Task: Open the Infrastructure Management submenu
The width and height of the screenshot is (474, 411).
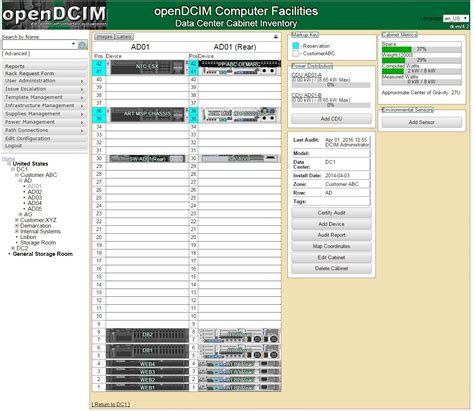Action: pyautogui.click(x=44, y=106)
